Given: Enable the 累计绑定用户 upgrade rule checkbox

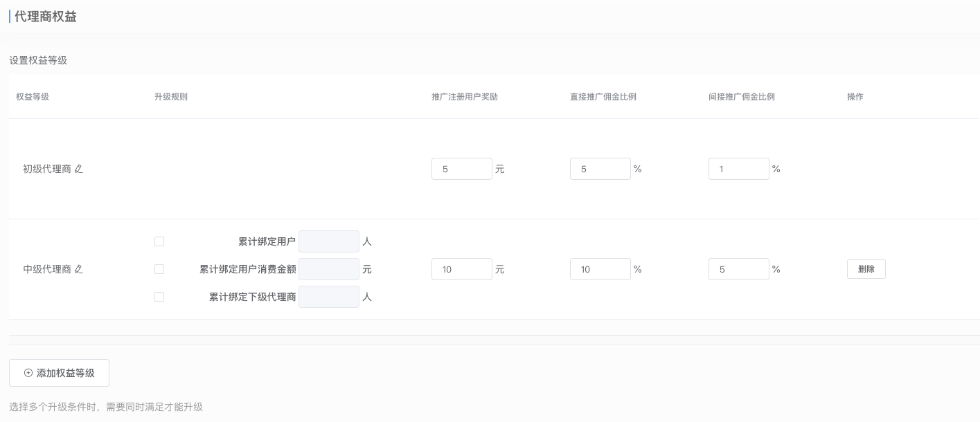Looking at the screenshot, I should (159, 241).
